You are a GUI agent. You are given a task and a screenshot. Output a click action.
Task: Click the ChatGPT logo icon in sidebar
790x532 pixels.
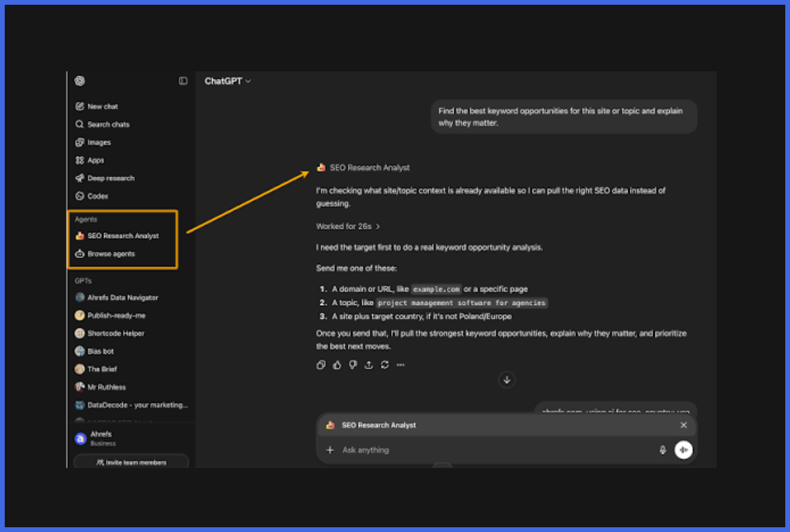tap(79, 81)
